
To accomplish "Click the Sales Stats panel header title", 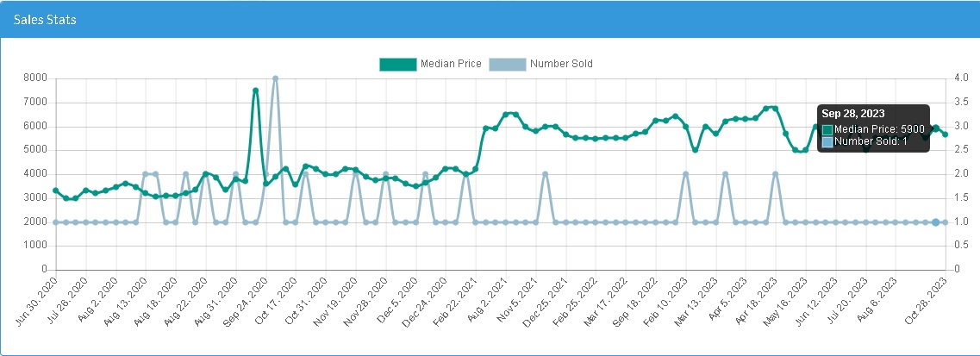I will (x=45, y=20).
